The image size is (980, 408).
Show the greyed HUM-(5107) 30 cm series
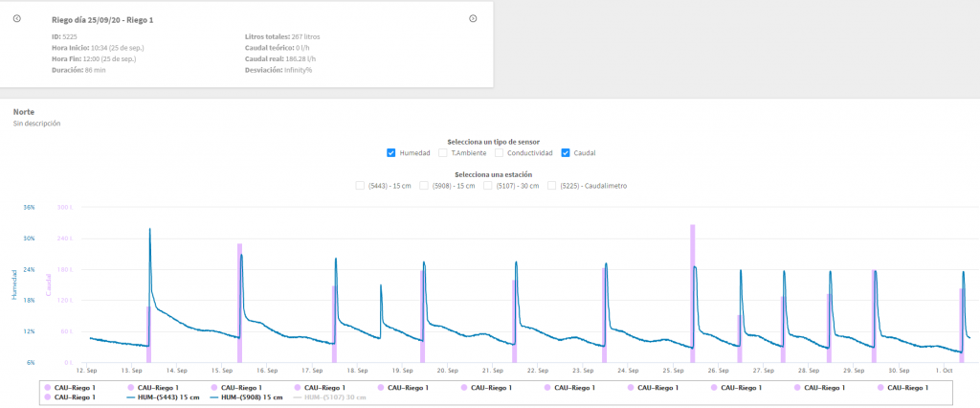(x=329, y=397)
